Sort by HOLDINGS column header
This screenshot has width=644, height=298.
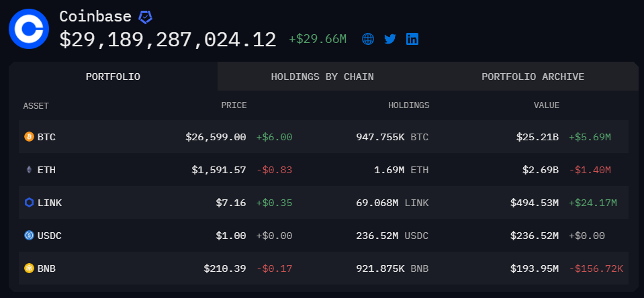pyautogui.click(x=409, y=105)
